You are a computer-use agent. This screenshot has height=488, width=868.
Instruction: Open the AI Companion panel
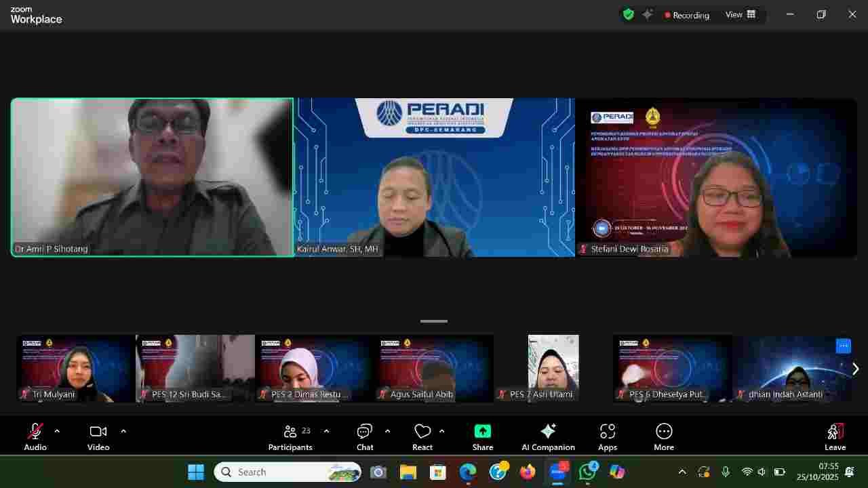548,436
